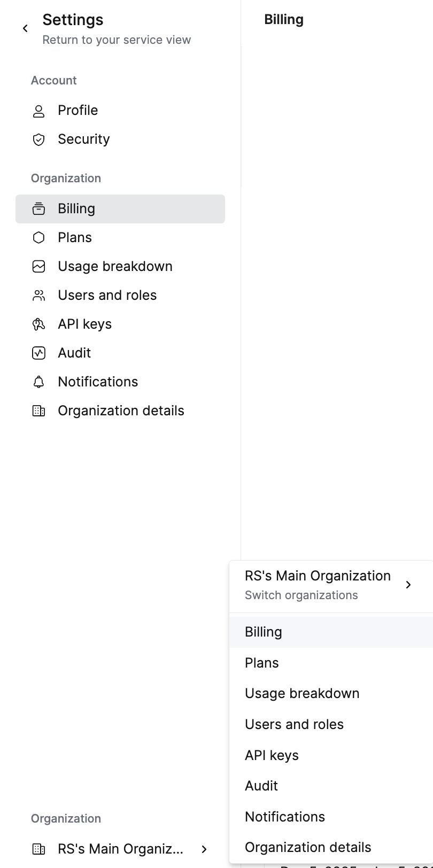Image resolution: width=433 pixels, height=868 pixels.
Task: Select Usage breakdown in the popup menu
Action: [x=302, y=694]
